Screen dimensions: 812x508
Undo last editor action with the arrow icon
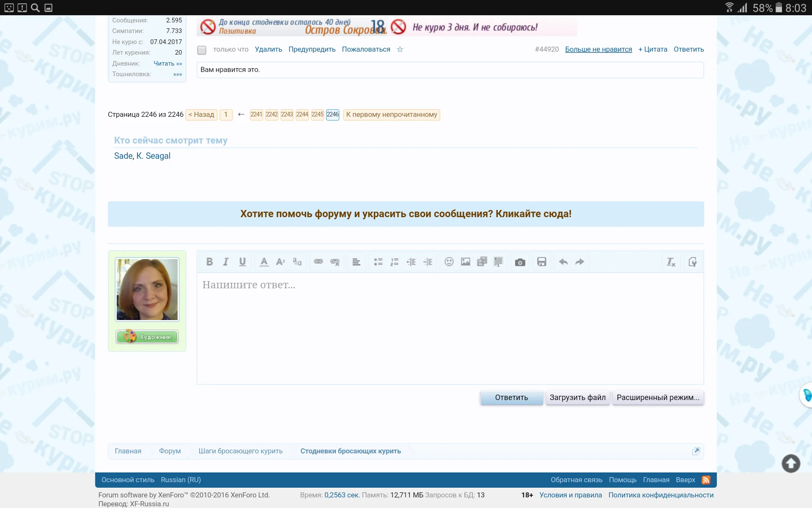(x=562, y=262)
